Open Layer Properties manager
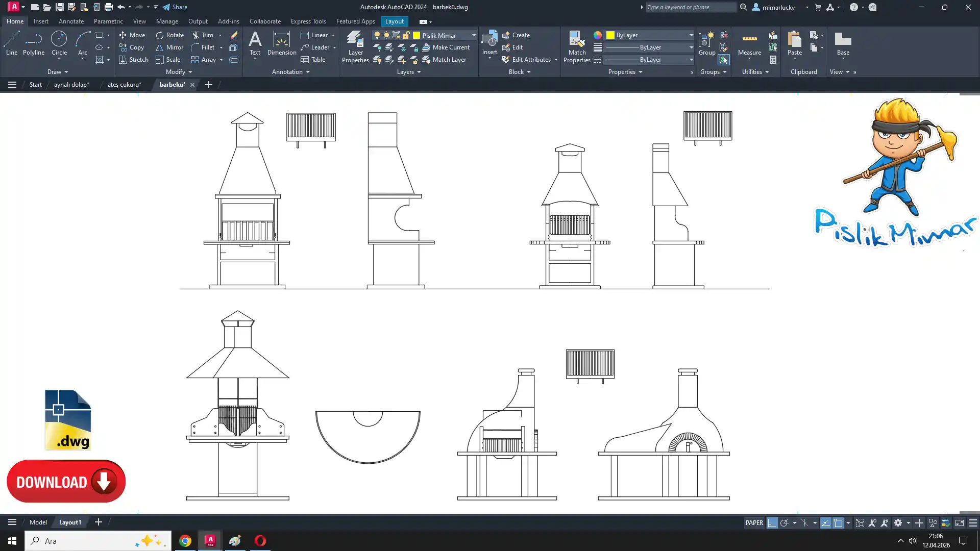 [x=355, y=47]
